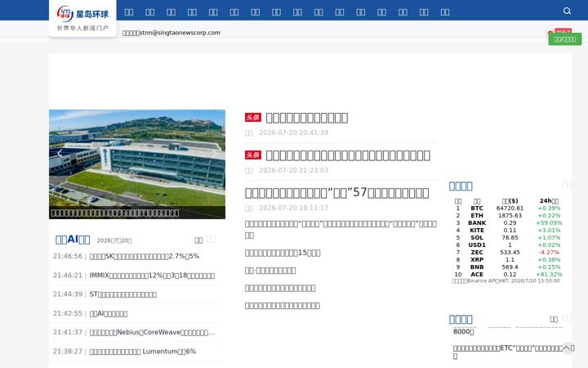Select the SOL row in the crypto table
Image resolution: width=588 pixels, height=368 pixels.
coord(508,237)
